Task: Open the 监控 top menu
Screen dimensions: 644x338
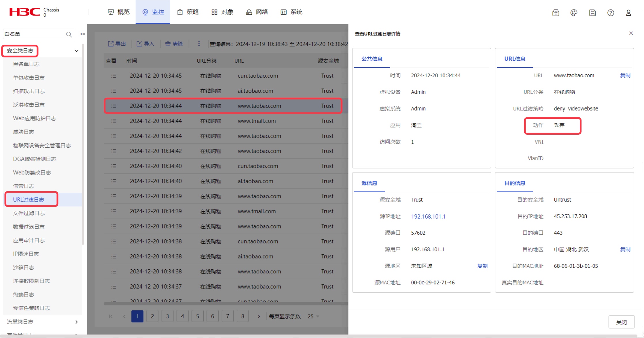Action: [x=153, y=12]
